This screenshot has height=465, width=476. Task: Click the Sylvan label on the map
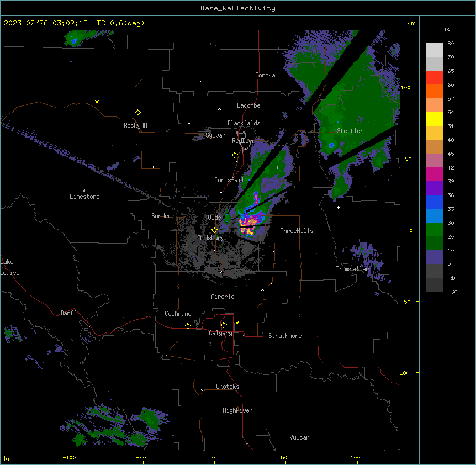(x=215, y=135)
